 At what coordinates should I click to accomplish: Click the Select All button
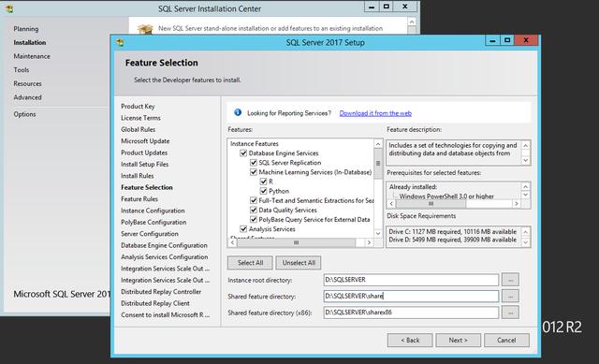click(250, 263)
